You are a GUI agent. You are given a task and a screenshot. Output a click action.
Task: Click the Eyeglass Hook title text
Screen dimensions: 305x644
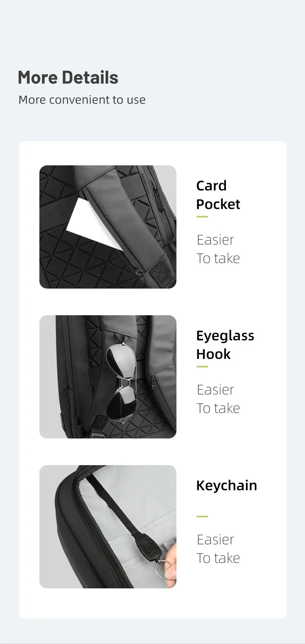point(225,345)
